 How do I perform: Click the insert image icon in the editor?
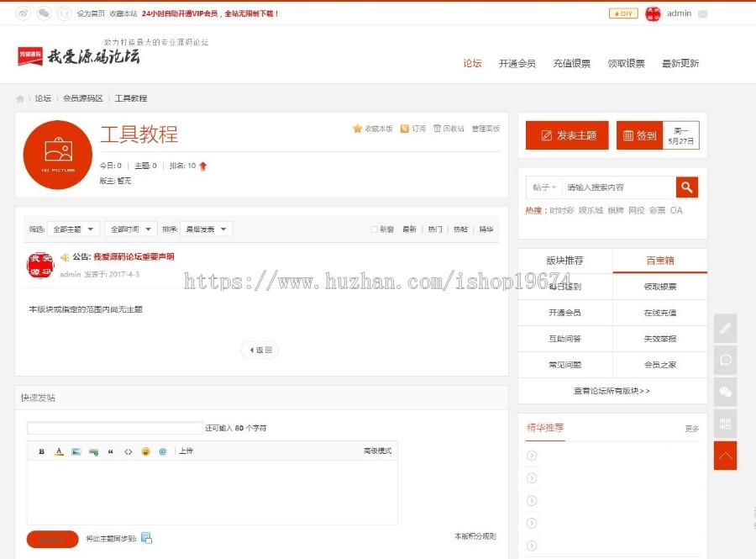(x=76, y=451)
